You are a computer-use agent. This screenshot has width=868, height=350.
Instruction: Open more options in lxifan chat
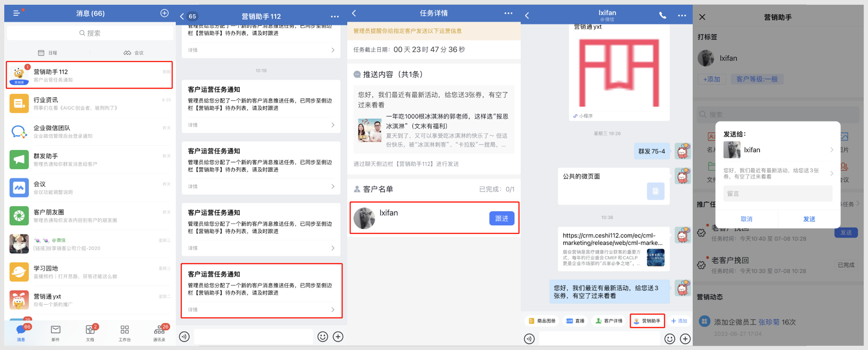[682, 16]
